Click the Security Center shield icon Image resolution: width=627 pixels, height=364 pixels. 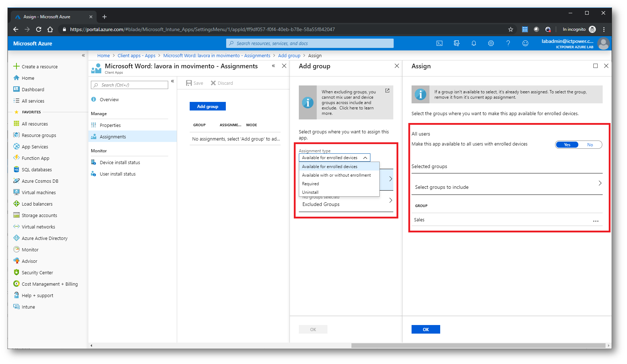coord(16,272)
